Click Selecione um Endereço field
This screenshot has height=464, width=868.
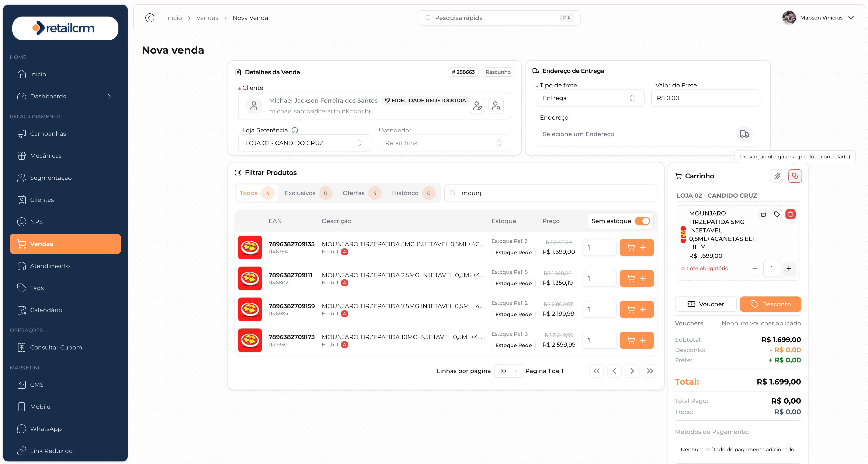click(x=648, y=134)
